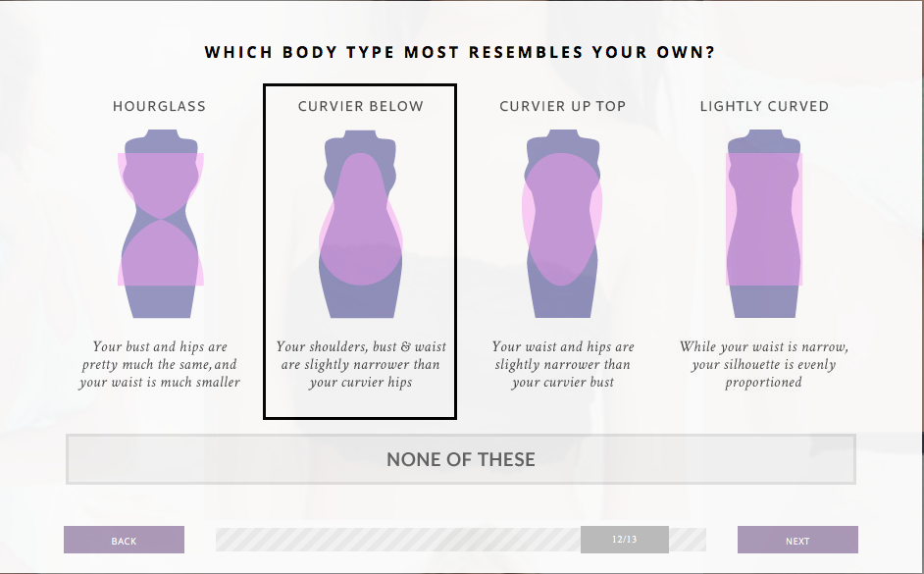The image size is (924, 574).
Task: Click the 'Which body type' question heading
Action: (x=460, y=52)
